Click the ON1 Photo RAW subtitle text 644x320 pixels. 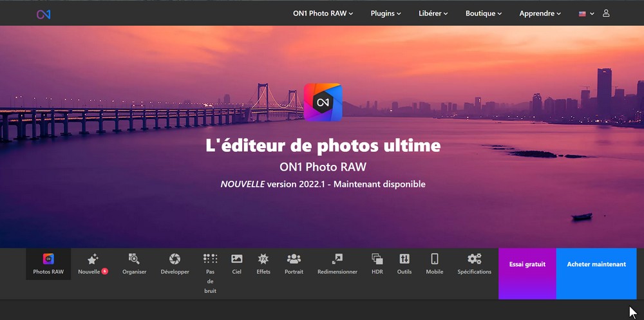[x=323, y=167]
